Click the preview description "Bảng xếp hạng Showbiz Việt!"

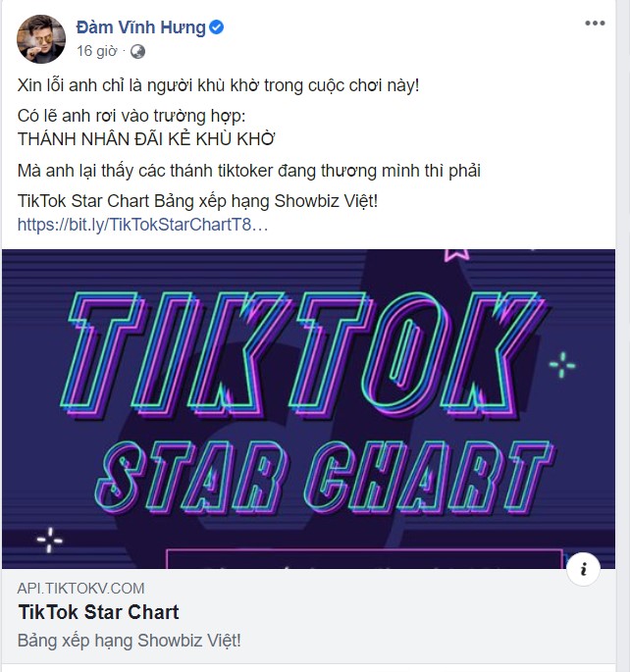[130, 640]
